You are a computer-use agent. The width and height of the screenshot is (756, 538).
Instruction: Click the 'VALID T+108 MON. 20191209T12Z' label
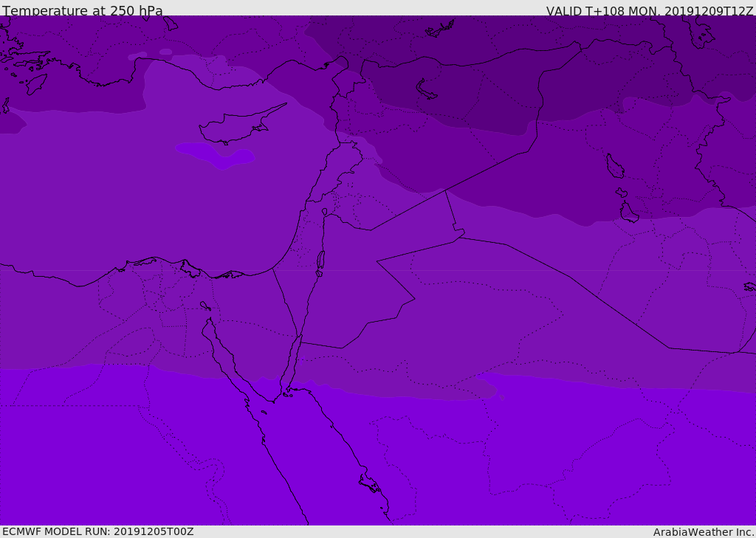650,10
